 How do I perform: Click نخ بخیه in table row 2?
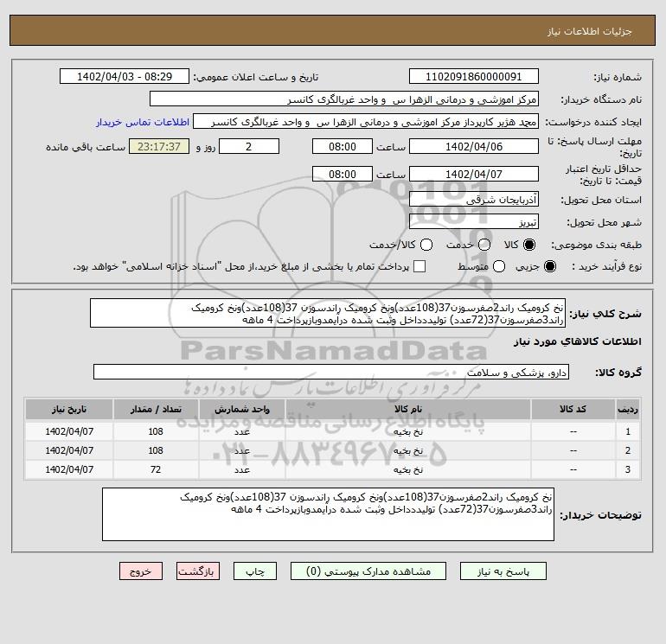[x=407, y=451]
